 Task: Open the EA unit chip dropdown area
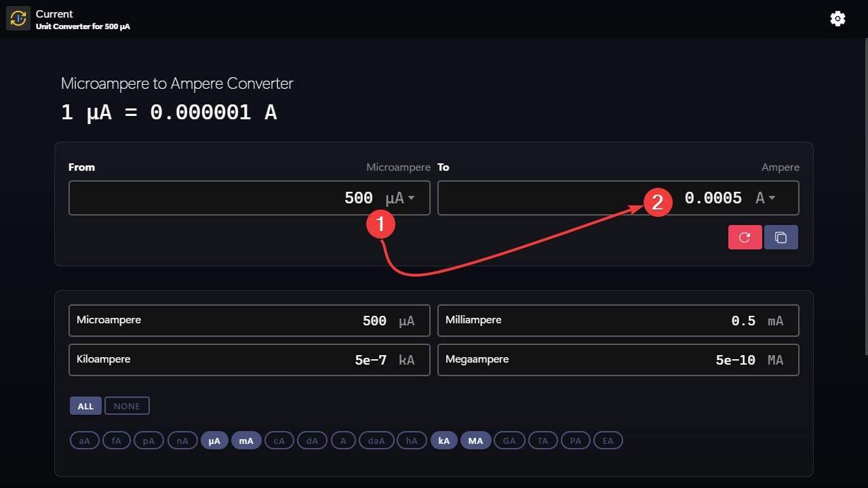(608, 440)
